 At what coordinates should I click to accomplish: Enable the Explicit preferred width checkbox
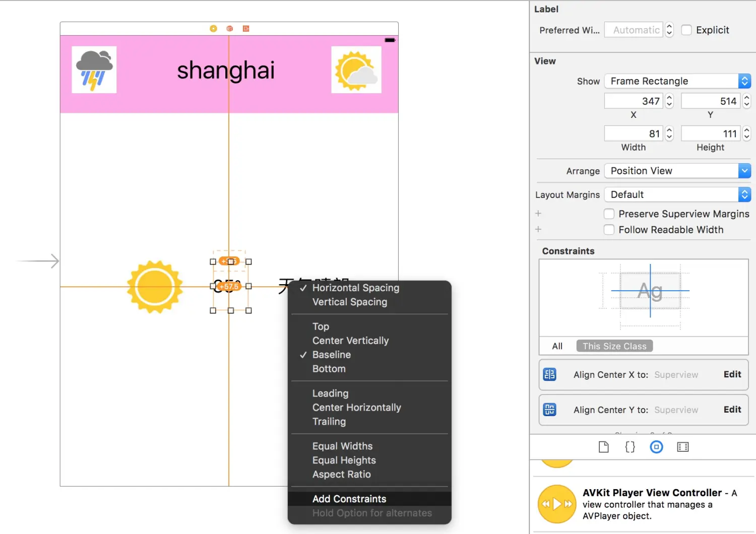pyautogui.click(x=686, y=30)
